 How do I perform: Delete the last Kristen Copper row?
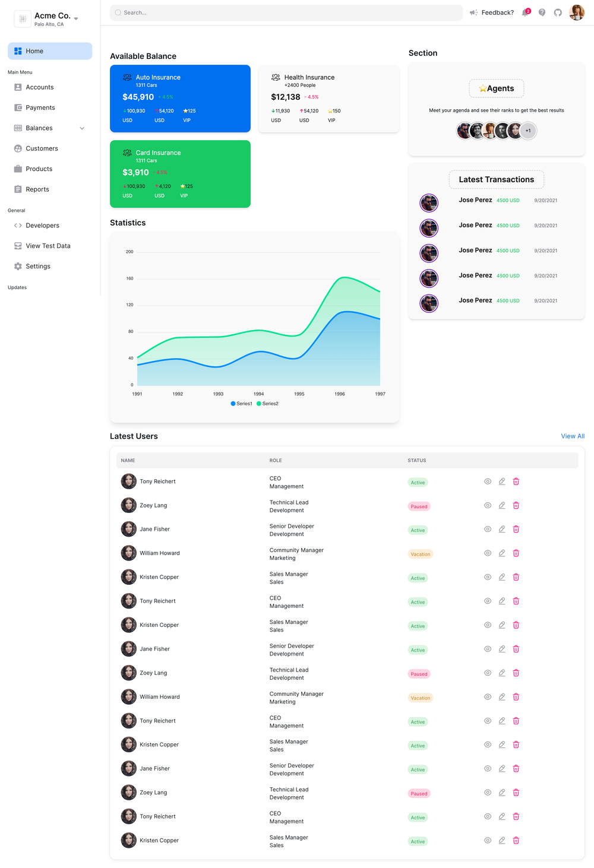point(516,840)
